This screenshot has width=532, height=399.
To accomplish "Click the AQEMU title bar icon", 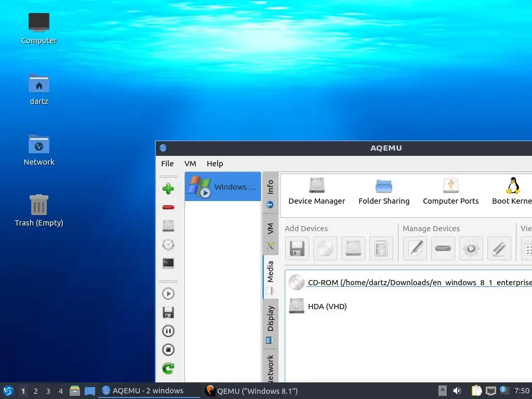I will 163,148.
